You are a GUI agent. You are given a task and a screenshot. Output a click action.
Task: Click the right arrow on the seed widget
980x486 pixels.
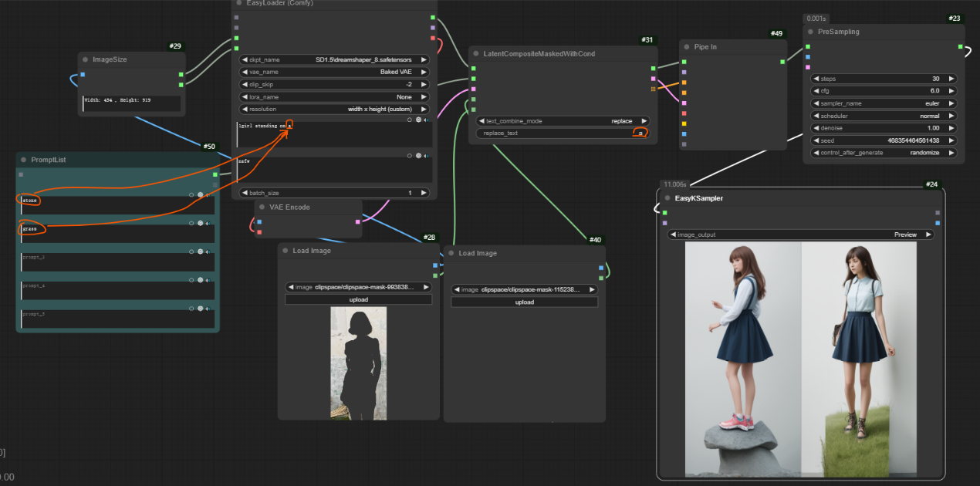(x=952, y=140)
